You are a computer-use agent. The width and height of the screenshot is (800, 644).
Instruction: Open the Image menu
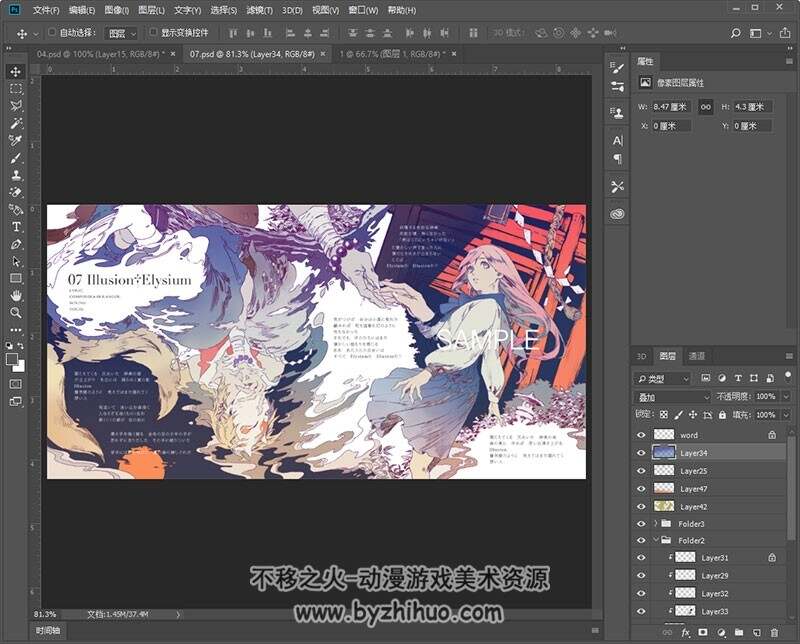116,10
